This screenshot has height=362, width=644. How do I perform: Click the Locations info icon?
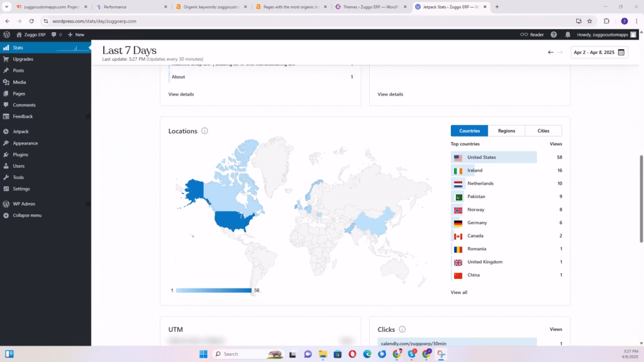tap(204, 131)
